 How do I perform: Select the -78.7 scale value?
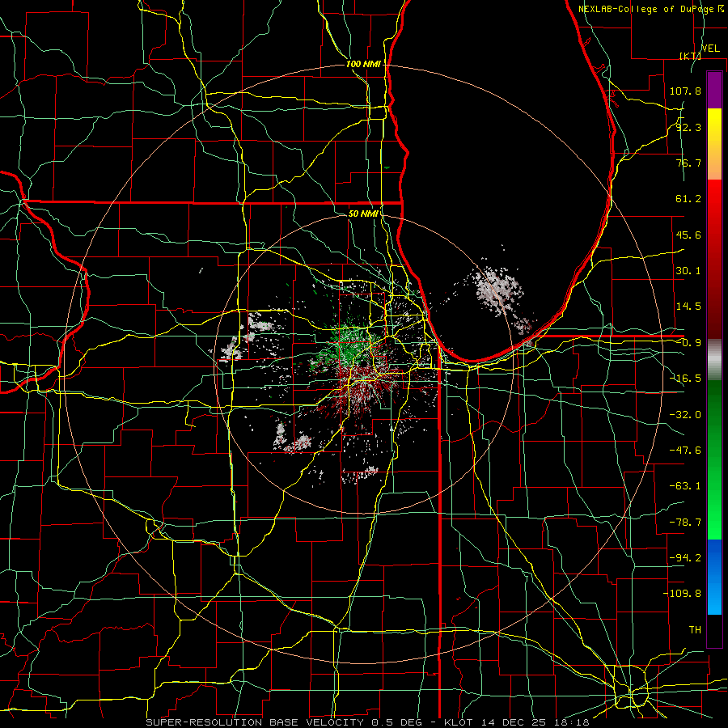point(685,523)
